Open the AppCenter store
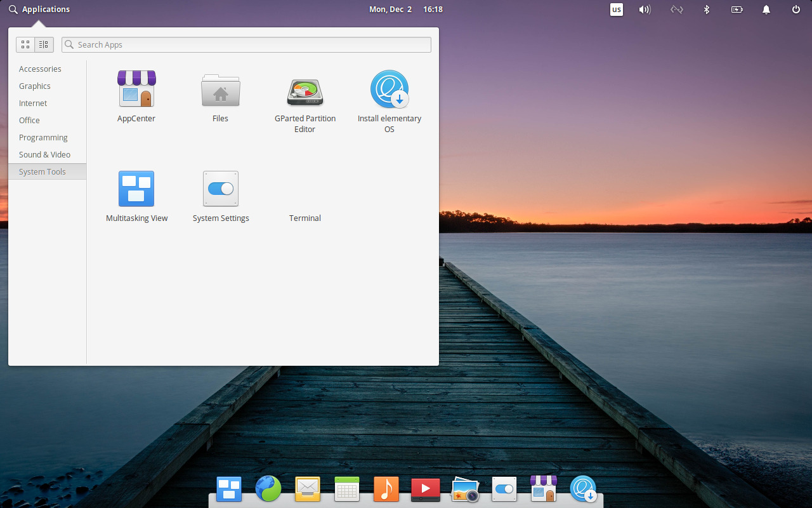The height and width of the screenshot is (508, 812). click(136, 89)
